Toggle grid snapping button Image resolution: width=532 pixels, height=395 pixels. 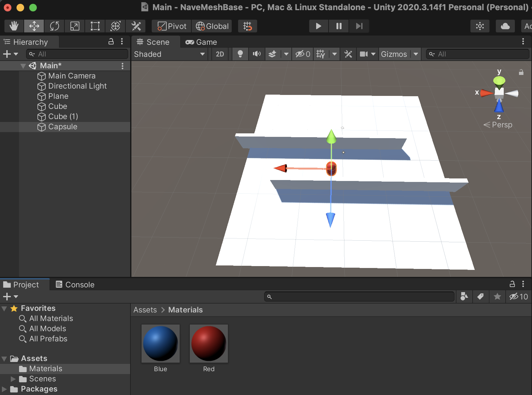point(247,26)
